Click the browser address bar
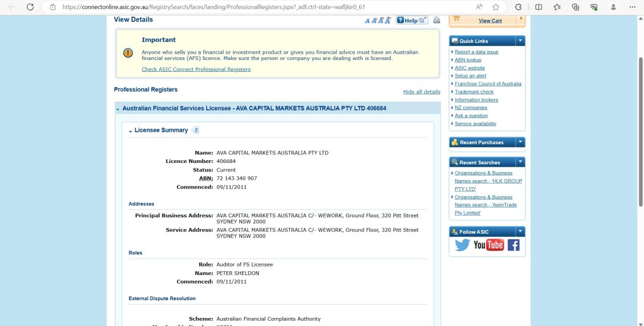This screenshot has width=644, height=326. click(215, 7)
